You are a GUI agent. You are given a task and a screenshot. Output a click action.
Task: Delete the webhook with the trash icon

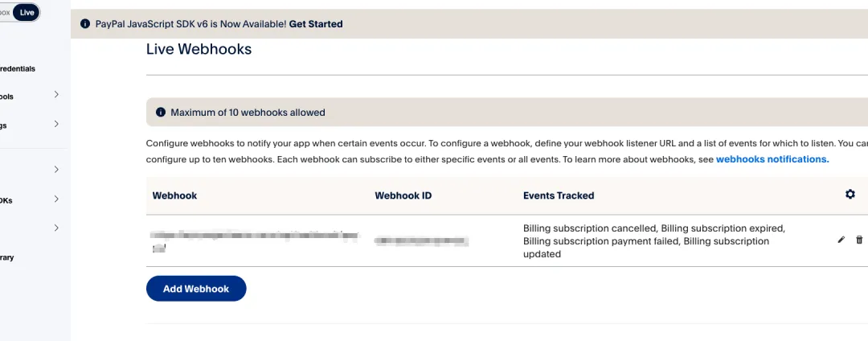click(859, 240)
